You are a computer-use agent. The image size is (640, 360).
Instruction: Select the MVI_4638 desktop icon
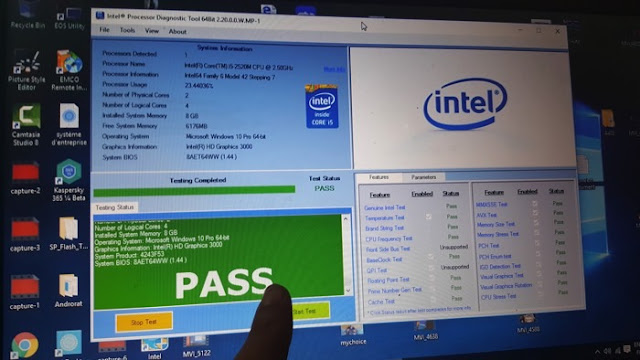click(x=425, y=330)
